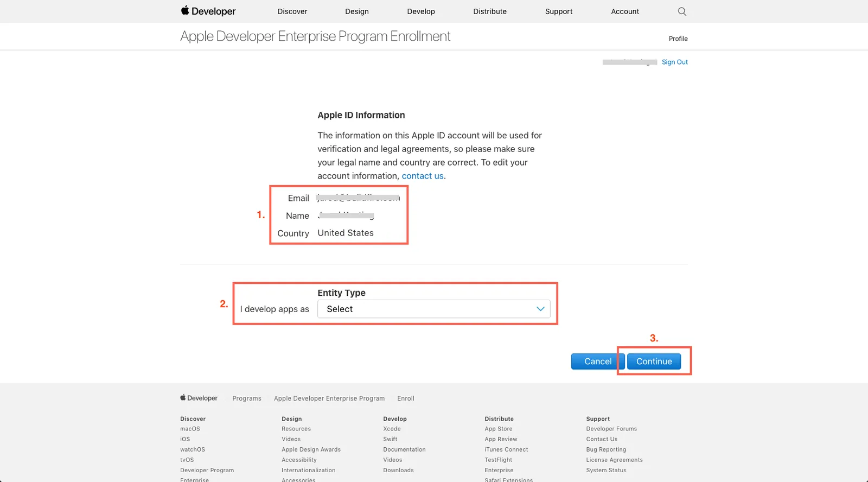Screen dimensions: 868x482
Task: Click the Cancel button
Action: (x=598, y=361)
